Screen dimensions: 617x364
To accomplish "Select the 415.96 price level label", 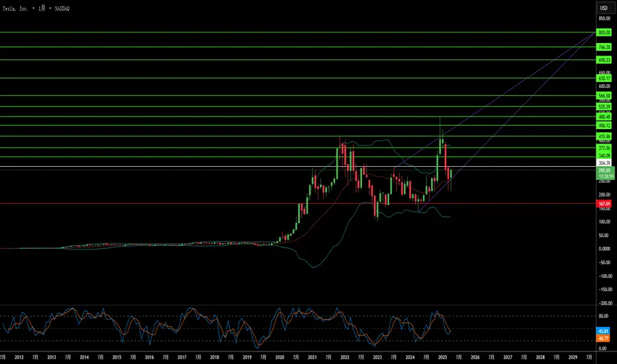I will [604, 136].
